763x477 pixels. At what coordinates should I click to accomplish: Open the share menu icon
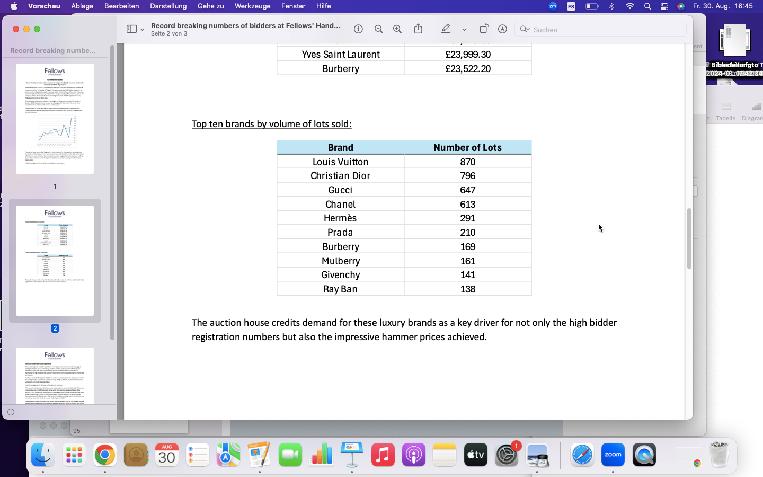418,29
